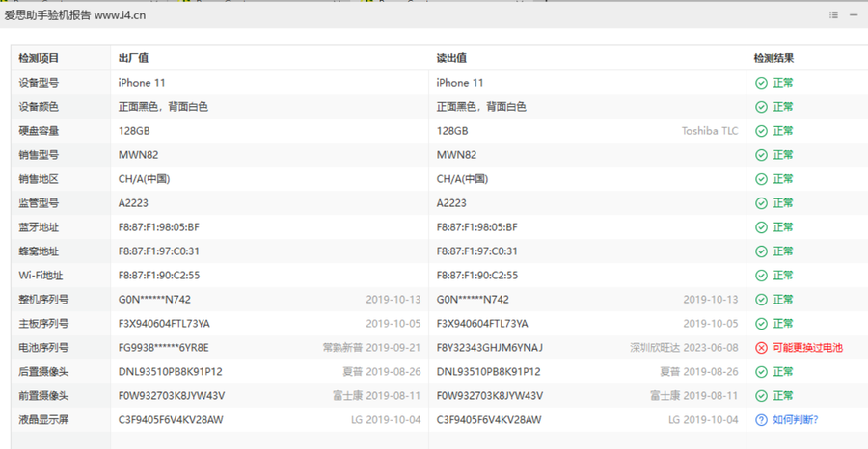
Task: Select the 后置摄像头 row label
Action: click(43, 372)
